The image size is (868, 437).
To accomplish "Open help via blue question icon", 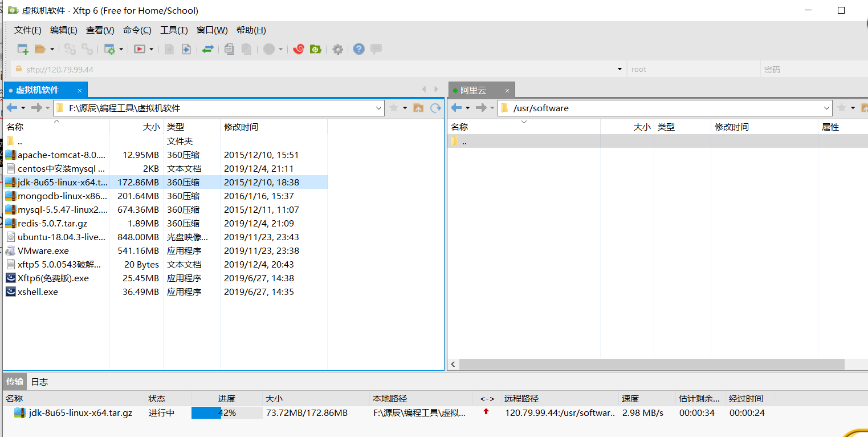I will click(358, 49).
